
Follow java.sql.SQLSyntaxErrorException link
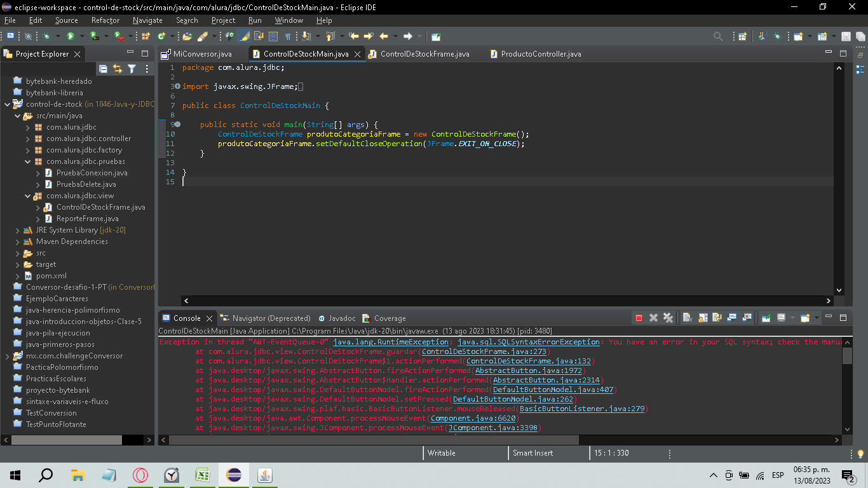pos(529,342)
